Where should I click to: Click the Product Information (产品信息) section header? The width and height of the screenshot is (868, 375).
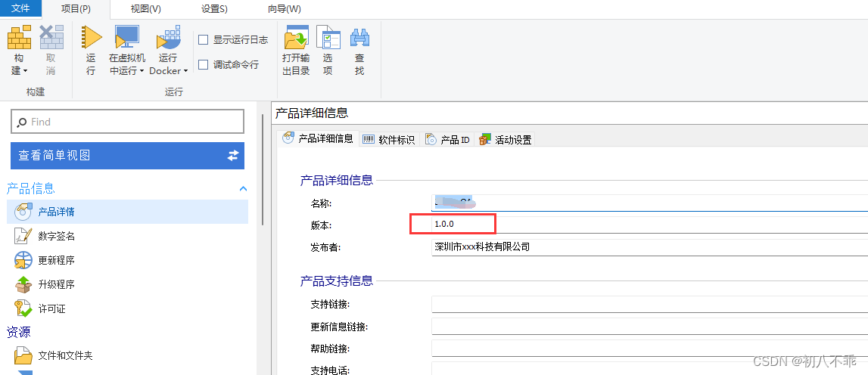(x=30, y=188)
